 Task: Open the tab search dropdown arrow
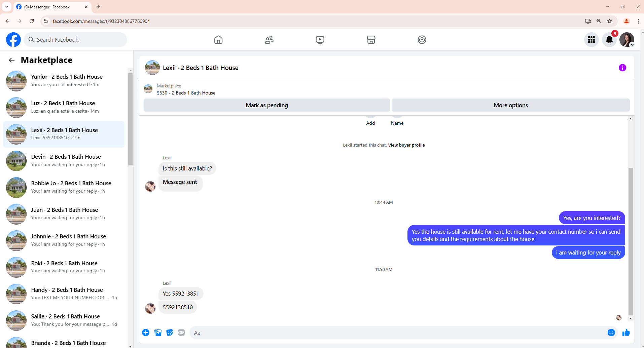(7, 7)
